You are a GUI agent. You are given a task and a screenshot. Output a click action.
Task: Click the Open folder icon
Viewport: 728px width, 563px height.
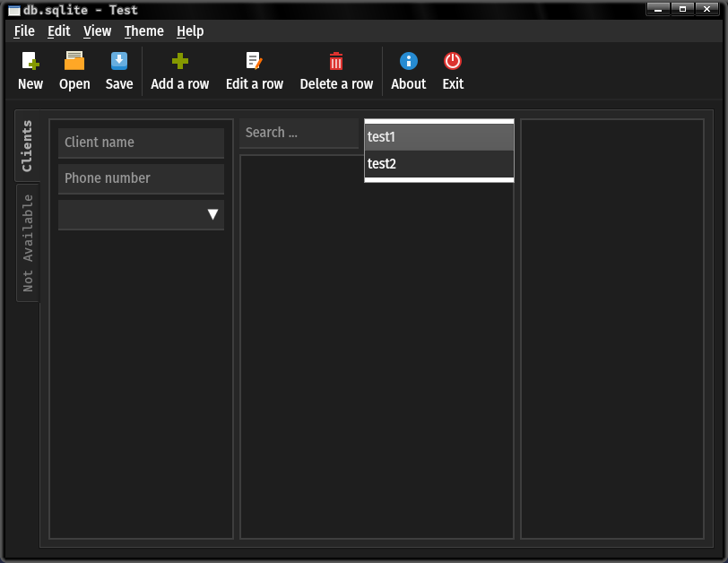click(x=74, y=61)
